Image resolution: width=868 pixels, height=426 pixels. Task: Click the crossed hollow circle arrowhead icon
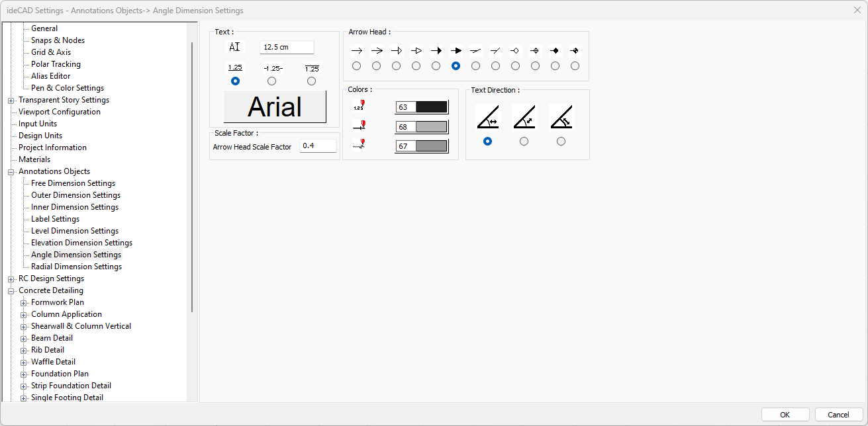coord(536,50)
